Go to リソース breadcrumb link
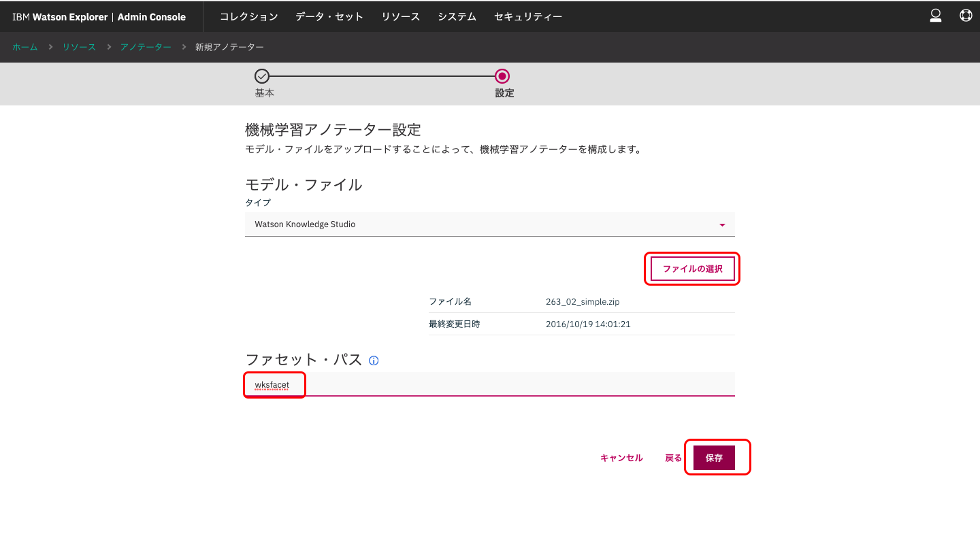 (x=79, y=47)
